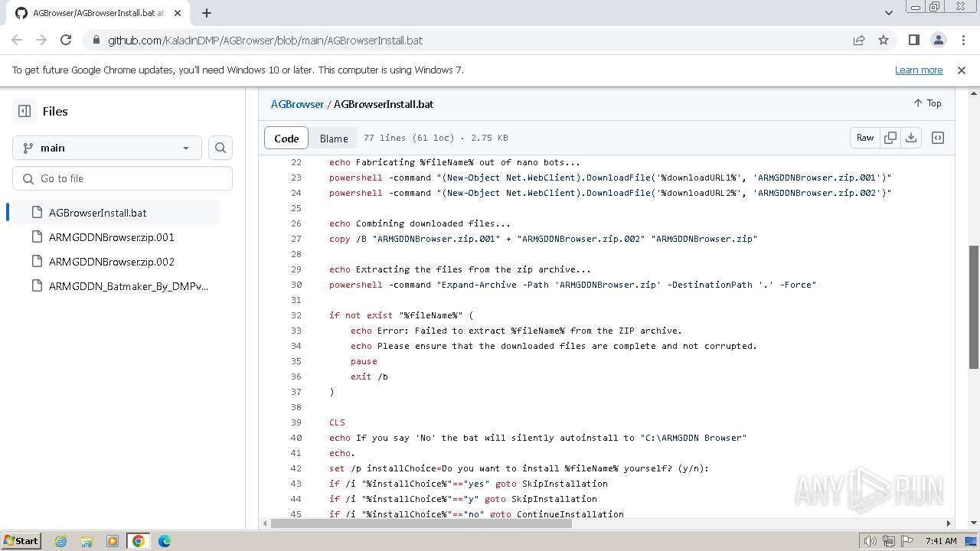
Task: Open the AGBrowser breadcrumb link
Action: click(x=297, y=104)
